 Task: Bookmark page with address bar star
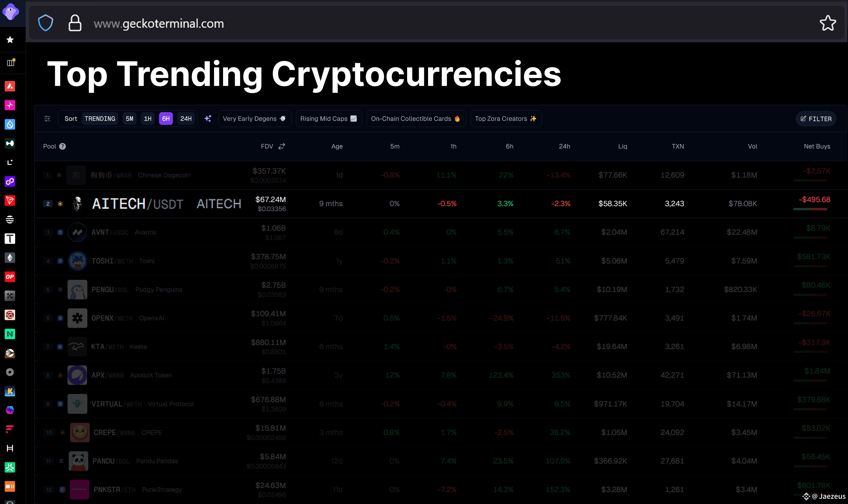[827, 23]
